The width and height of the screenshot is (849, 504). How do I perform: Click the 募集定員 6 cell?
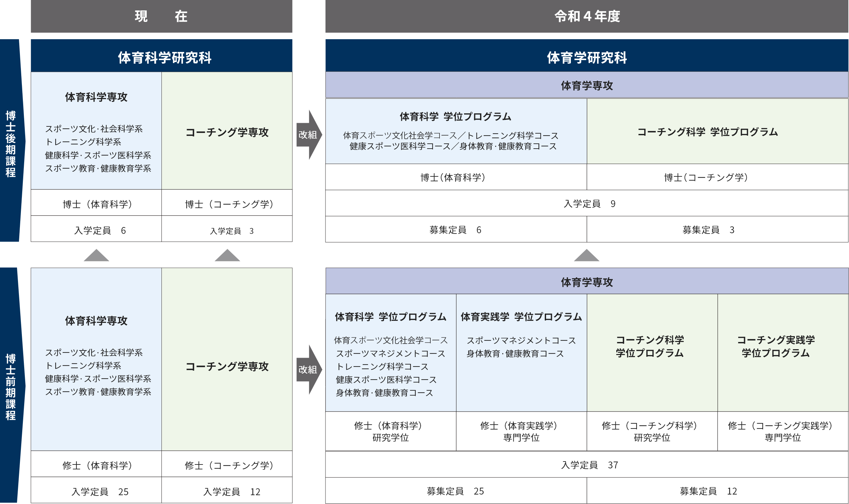pos(456,229)
